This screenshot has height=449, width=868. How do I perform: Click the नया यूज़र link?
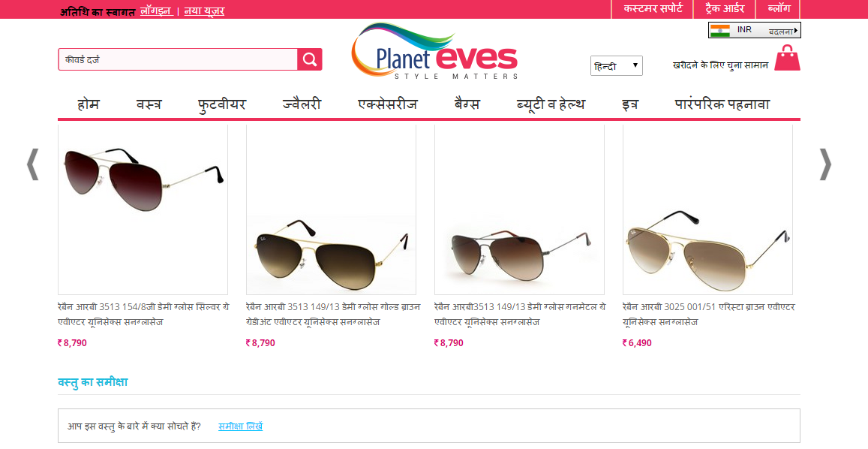pyautogui.click(x=204, y=11)
